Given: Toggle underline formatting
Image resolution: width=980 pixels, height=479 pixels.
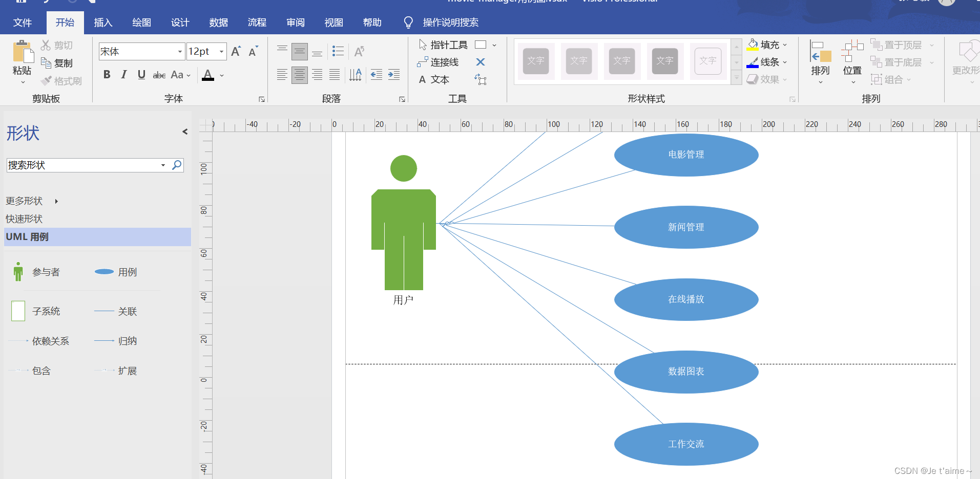Looking at the screenshot, I should coord(141,75).
